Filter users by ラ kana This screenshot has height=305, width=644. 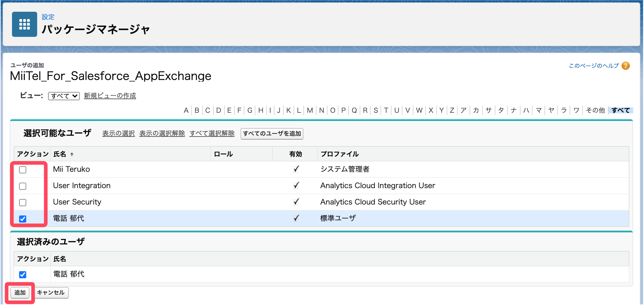(564, 110)
